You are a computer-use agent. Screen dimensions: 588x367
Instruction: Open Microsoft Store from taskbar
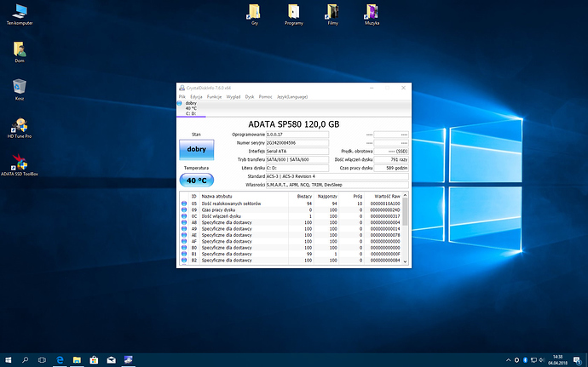coord(94,360)
